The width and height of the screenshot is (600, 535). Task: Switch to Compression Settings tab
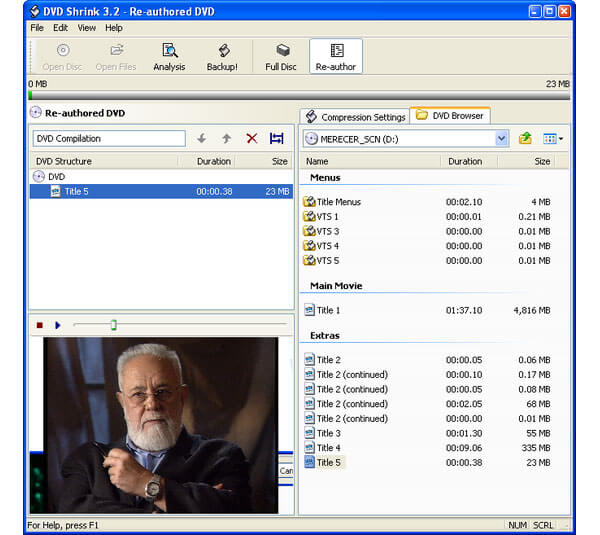(355, 117)
